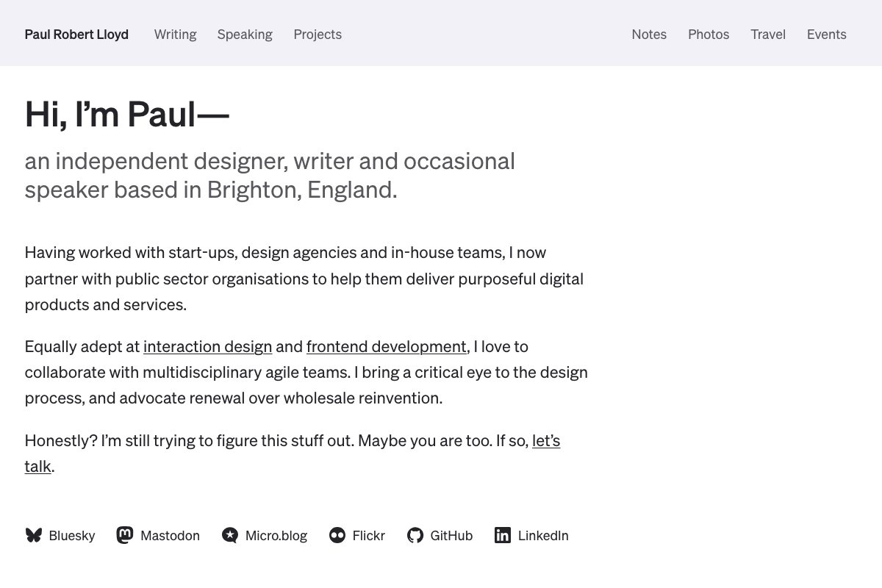Click the GitHub octocat icon
Image resolution: width=882 pixels, height=588 pixels.
click(x=415, y=535)
